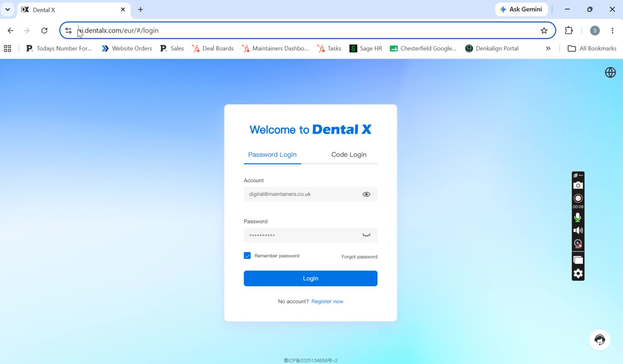
Task: Reload the Dental X page
Action: (x=44, y=30)
